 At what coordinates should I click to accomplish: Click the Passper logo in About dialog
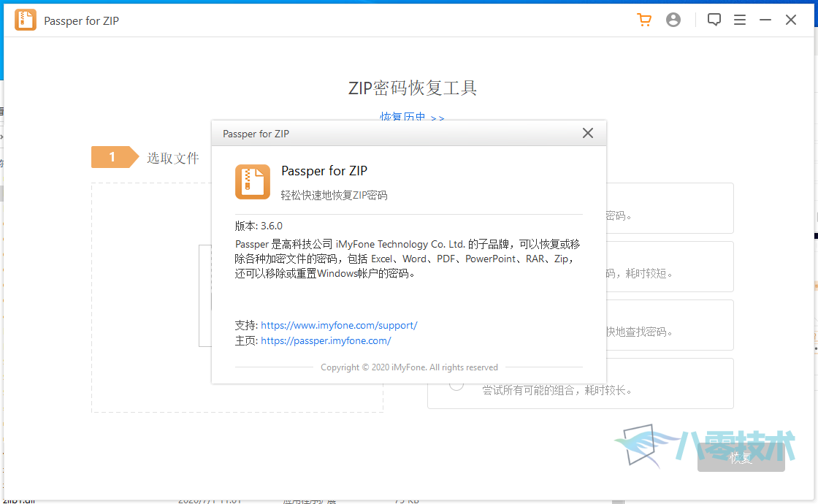pos(253,182)
